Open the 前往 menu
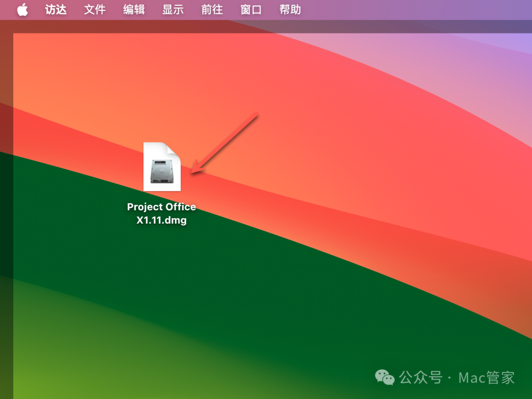Viewport: 532px width, 399px height. (212, 9)
